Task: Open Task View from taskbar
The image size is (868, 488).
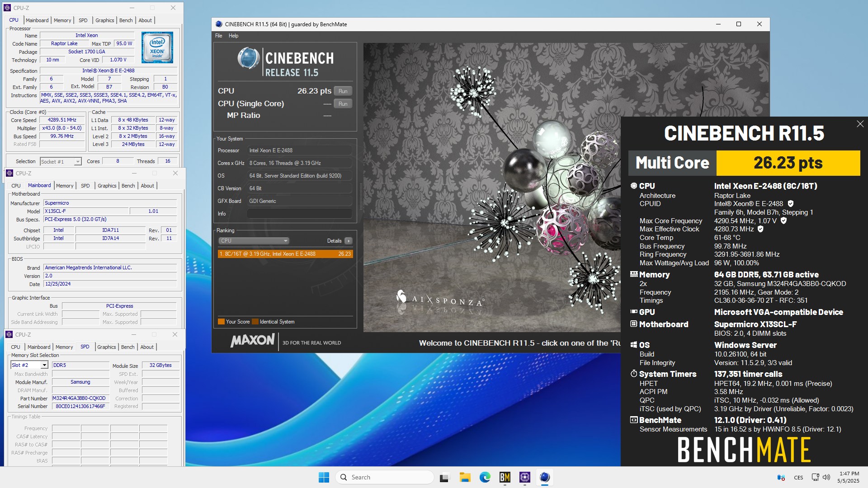Action: (x=445, y=477)
